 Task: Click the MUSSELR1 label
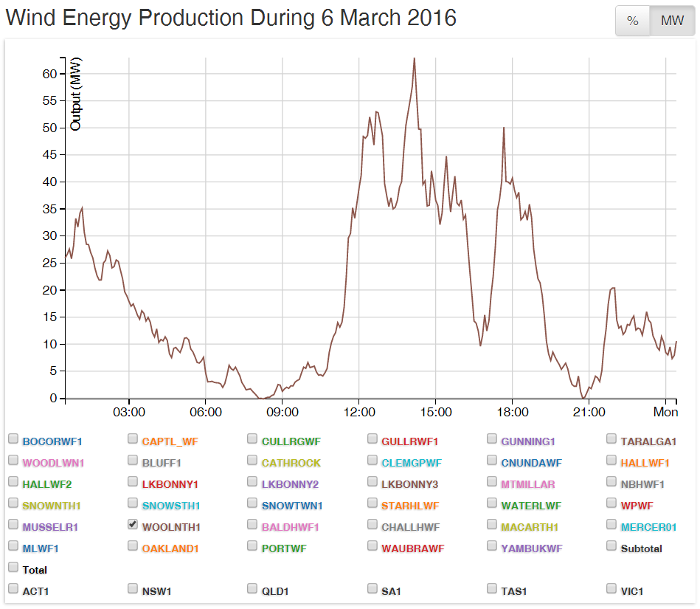point(50,527)
